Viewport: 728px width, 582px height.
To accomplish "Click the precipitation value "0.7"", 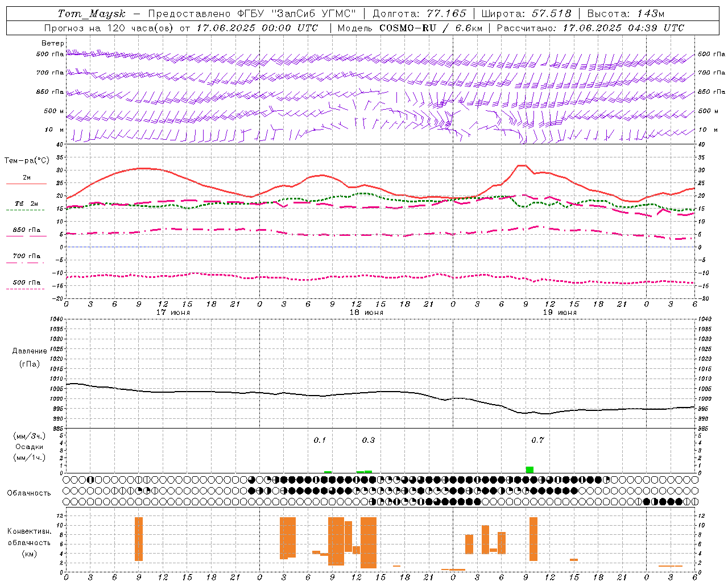I will click(537, 440).
